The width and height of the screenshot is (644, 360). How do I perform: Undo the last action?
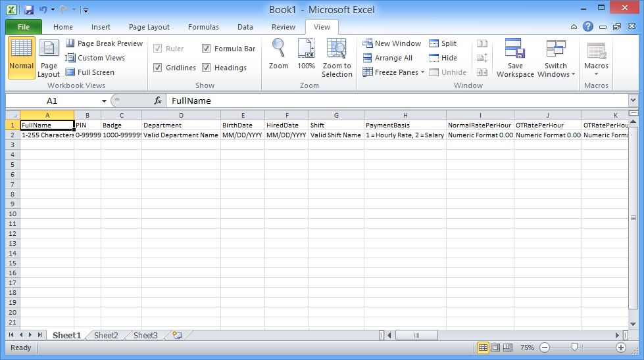tap(43, 9)
